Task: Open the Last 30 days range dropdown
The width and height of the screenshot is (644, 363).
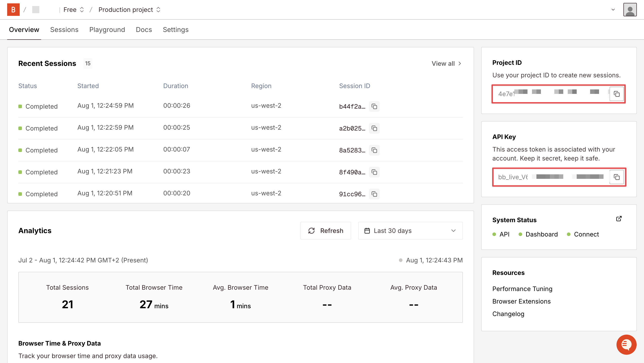Action: pyautogui.click(x=410, y=231)
